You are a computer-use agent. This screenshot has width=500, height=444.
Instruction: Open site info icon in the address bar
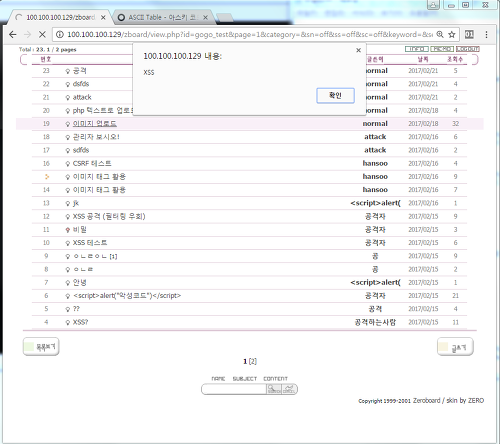60,34
